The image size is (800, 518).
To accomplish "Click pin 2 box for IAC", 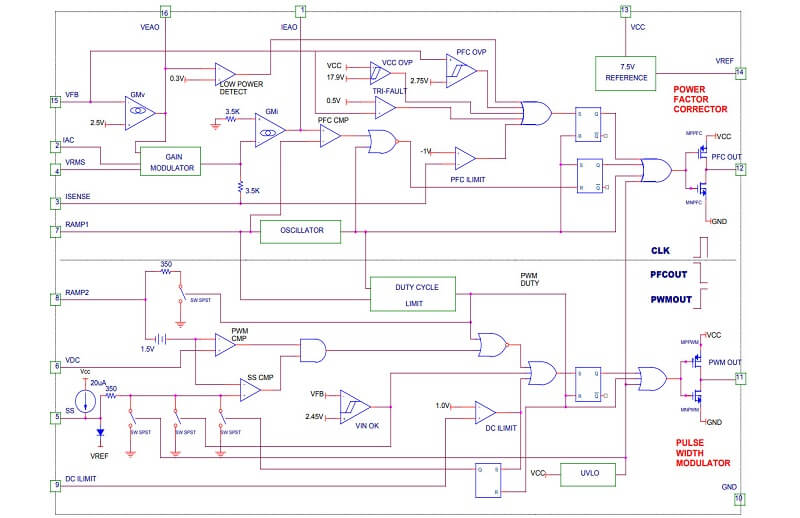I will pyautogui.click(x=56, y=146).
